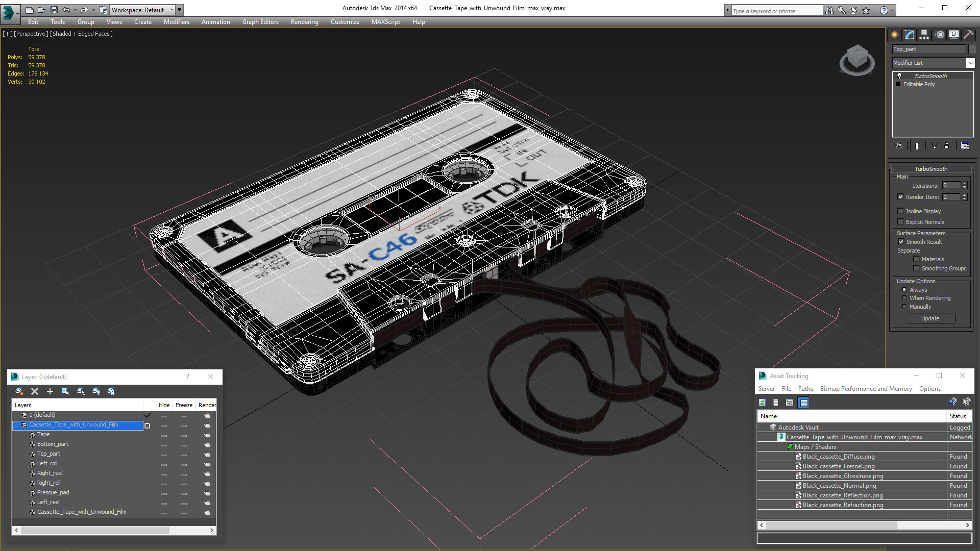Click the Update button
The width and height of the screenshot is (980, 551).
(930, 318)
